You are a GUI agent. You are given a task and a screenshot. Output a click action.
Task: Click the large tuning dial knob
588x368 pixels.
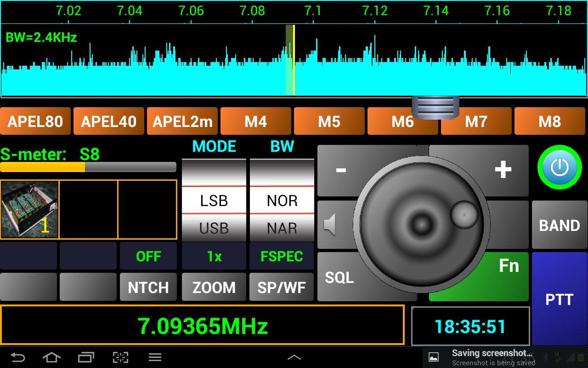tap(420, 224)
